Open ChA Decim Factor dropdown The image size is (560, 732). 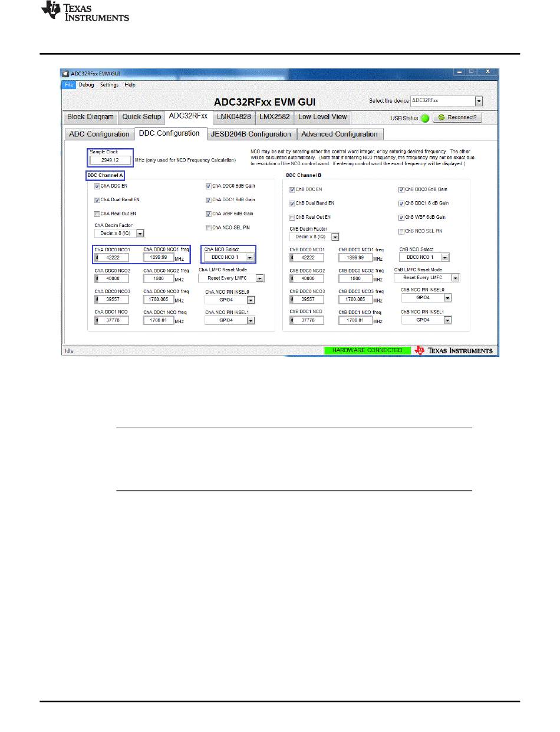coord(120,234)
